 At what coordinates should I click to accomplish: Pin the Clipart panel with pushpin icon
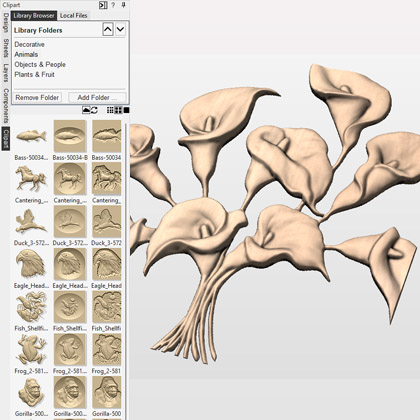123,5
